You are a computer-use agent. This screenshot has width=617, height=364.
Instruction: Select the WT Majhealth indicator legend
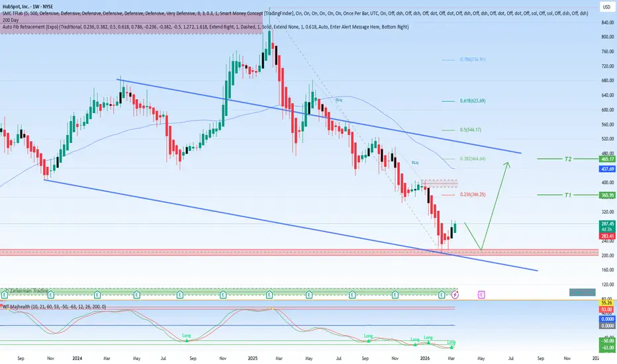pos(54,306)
